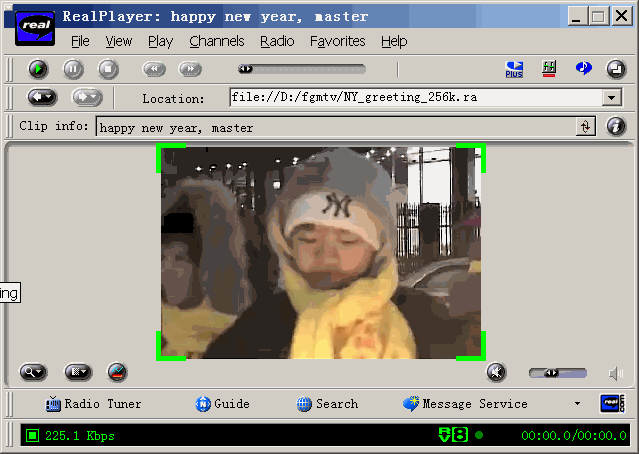
Task: Open the Channels menu
Action: coord(216,41)
